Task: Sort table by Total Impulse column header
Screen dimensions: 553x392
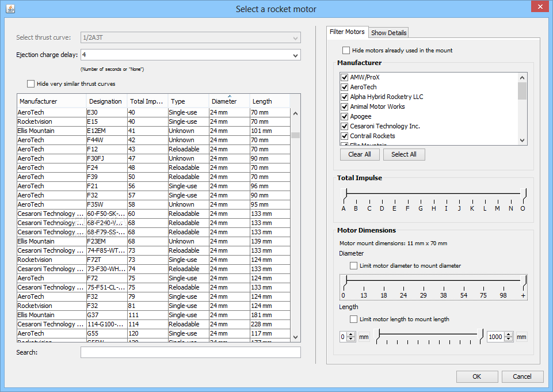Action: (147, 101)
